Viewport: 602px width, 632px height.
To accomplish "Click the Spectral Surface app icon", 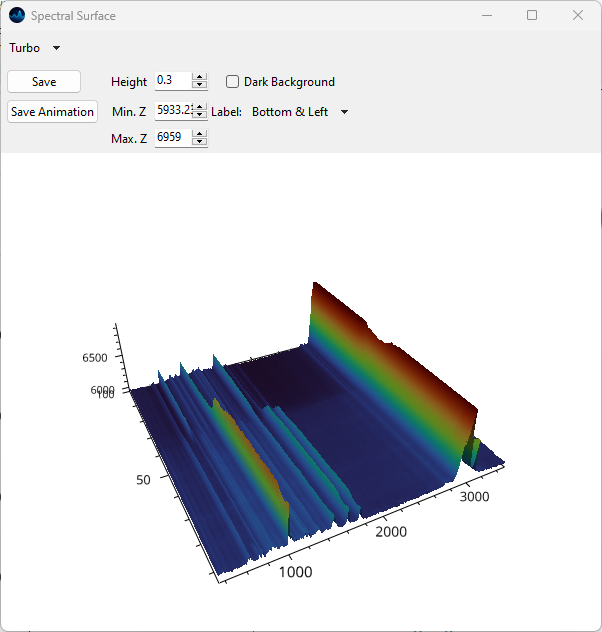I will pyautogui.click(x=16, y=16).
